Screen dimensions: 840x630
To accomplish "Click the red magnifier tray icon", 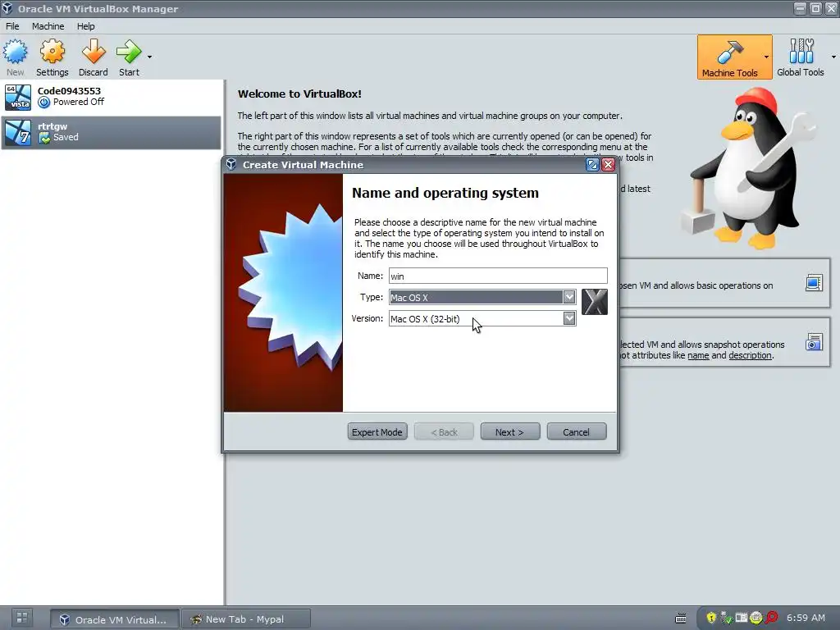I will [771, 618].
